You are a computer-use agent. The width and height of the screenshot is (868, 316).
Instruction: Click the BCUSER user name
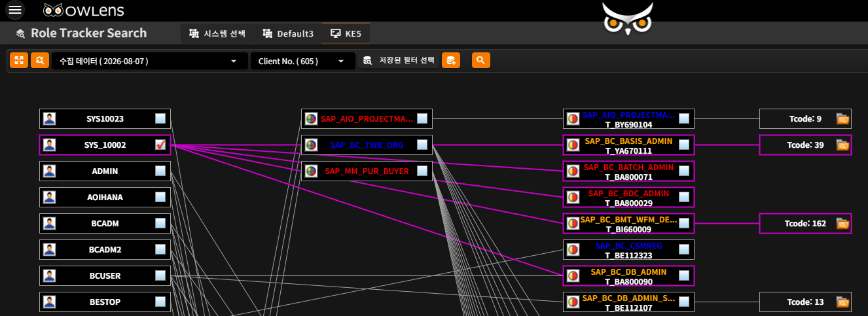pyautogui.click(x=105, y=275)
